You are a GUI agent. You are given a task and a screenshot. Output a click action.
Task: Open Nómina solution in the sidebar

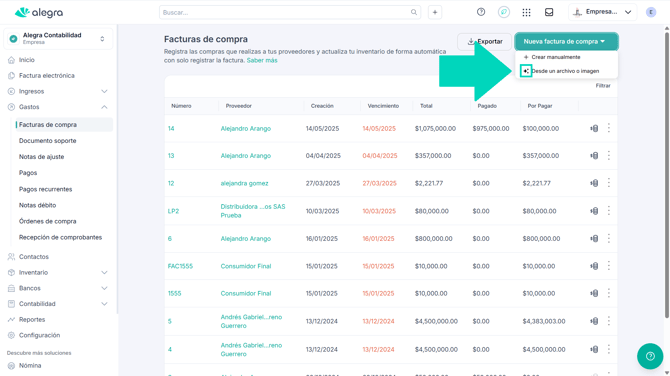(x=30, y=366)
